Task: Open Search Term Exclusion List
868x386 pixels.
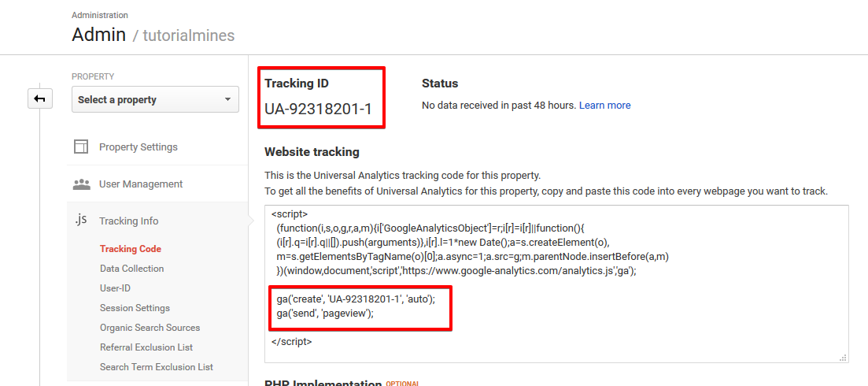Action: click(x=156, y=367)
